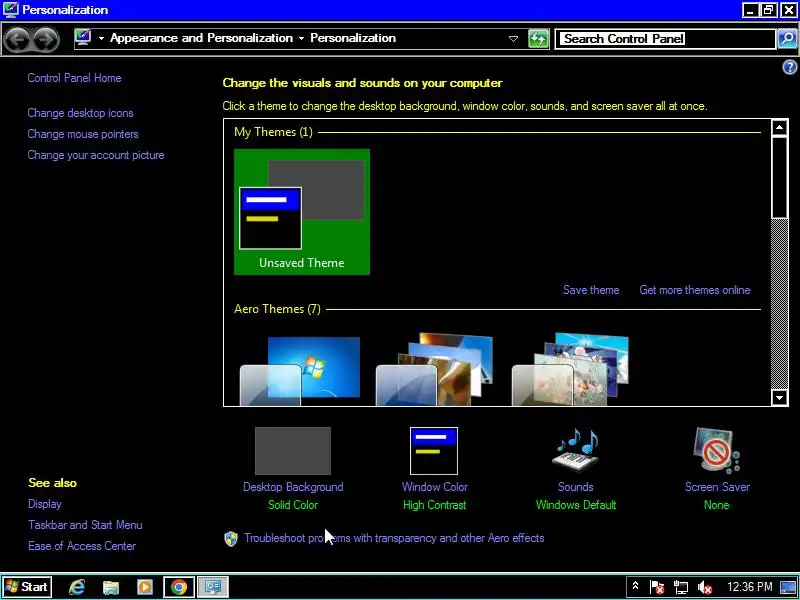Click Change mouse pointers link
Image resolution: width=800 pixels, height=600 pixels.
click(x=83, y=134)
